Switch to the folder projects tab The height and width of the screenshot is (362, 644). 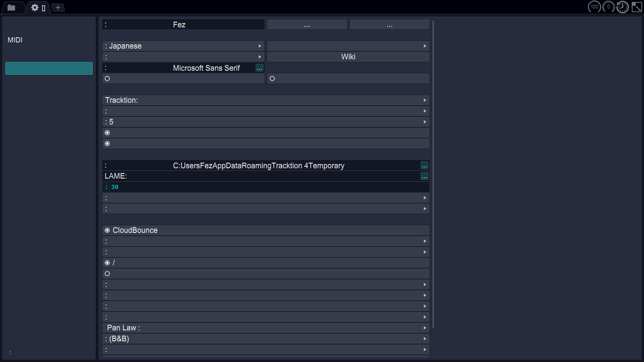click(11, 8)
